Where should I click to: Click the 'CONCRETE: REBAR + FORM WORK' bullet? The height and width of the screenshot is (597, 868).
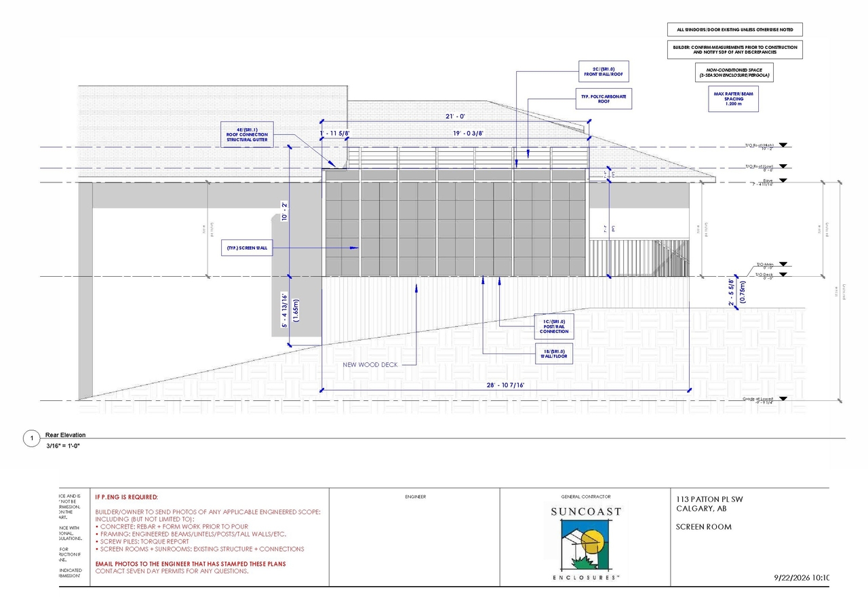click(172, 526)
